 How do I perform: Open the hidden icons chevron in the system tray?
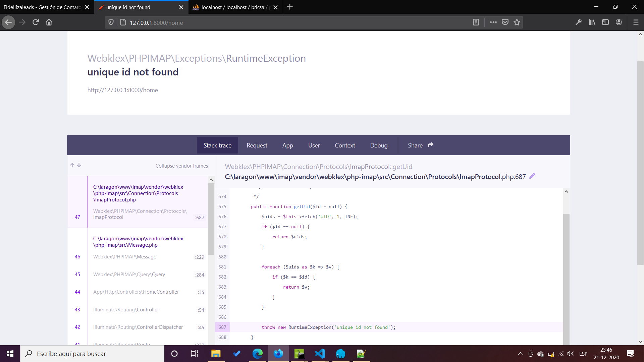(520, 354)
